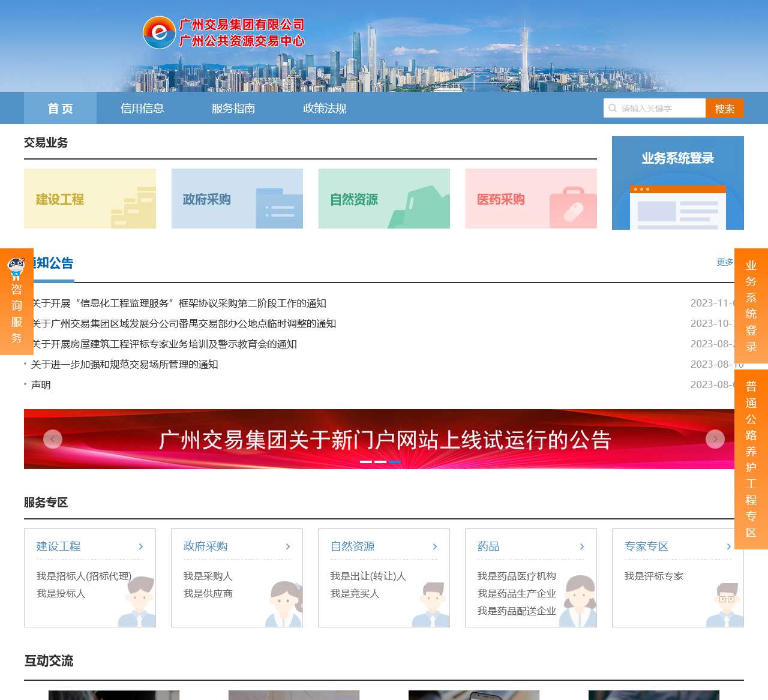The width and height of the screenshot is (768, 700).
Task: Open 建设工程 service zone heading
Action: [x=59, y=546]
